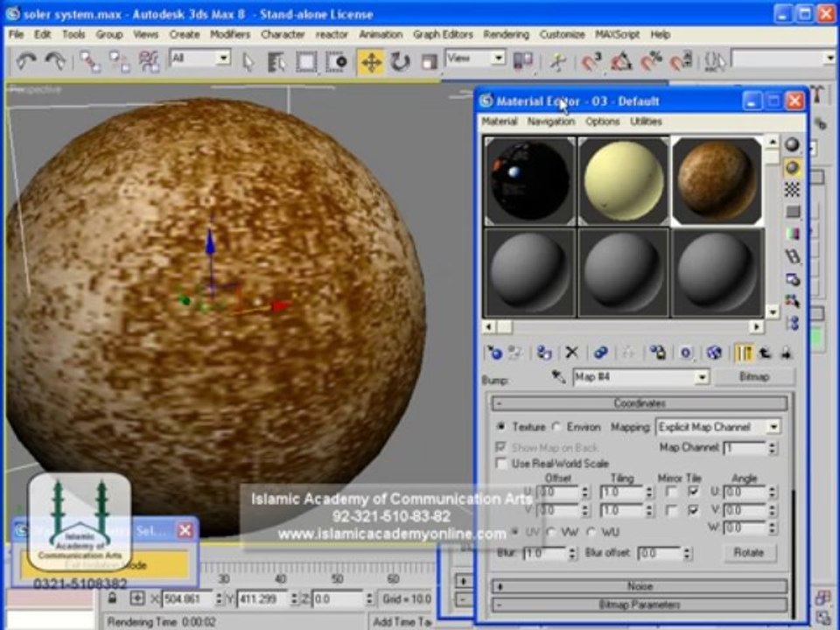Select the VW radio button
The width and height of the screenshot is (840, 630).
pyautogui.click(x=550, y=532)
